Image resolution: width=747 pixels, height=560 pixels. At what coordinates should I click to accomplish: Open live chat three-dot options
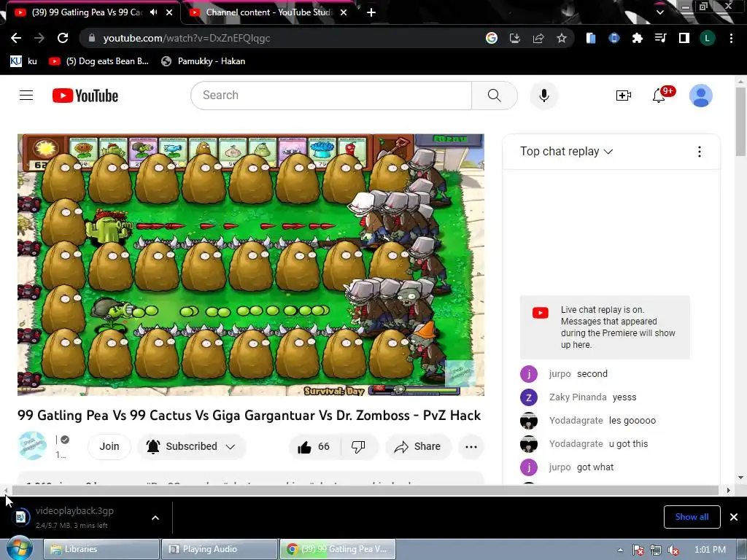699,152
